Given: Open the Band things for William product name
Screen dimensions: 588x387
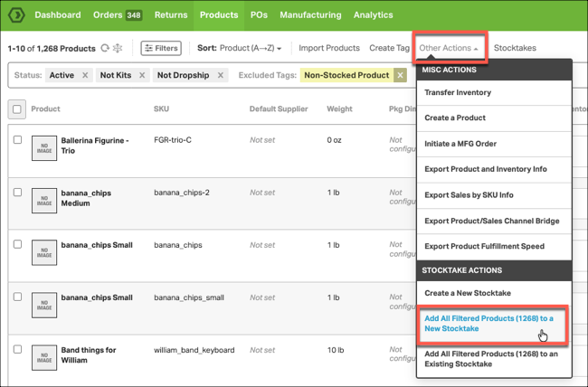Looking at the screenshot, I should click(x=89, y=355).
